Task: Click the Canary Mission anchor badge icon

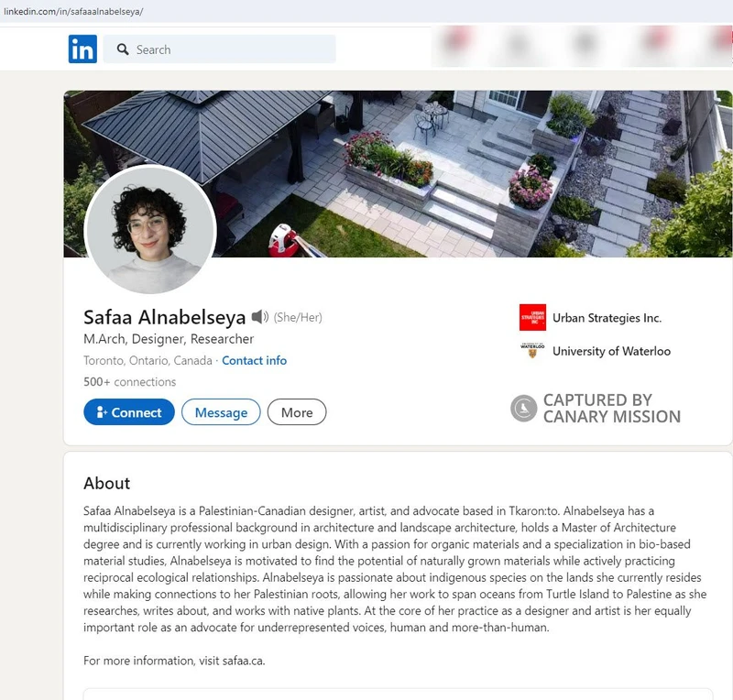Action: point(522,409)
